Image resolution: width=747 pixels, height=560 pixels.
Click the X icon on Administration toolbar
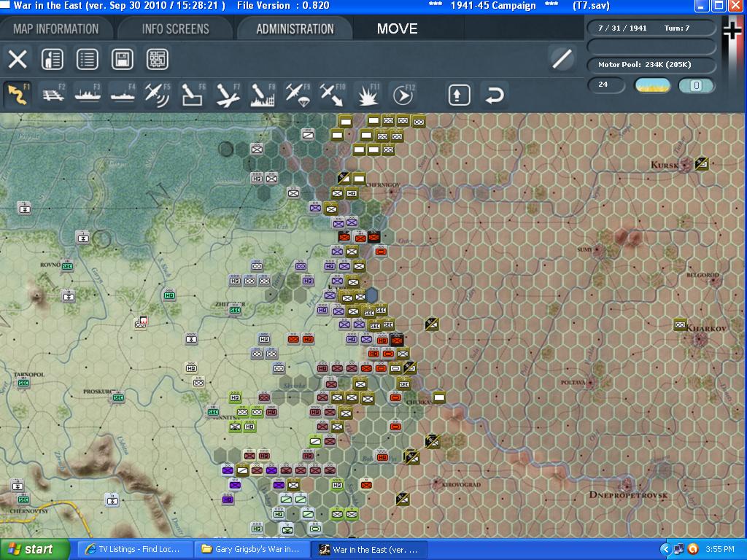pos(18,60)
